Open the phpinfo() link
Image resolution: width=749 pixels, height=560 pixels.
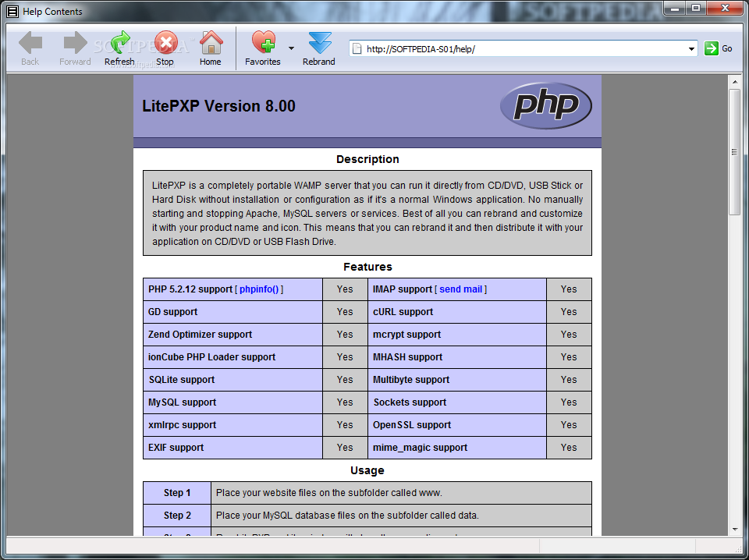[x=259, y=289]
